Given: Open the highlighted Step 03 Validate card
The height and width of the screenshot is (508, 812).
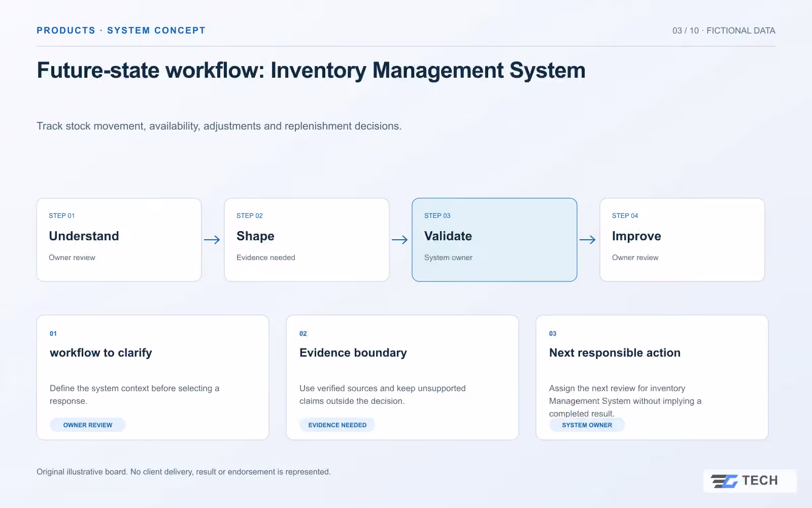Looking at the screenshot, I should click(494, 240).
